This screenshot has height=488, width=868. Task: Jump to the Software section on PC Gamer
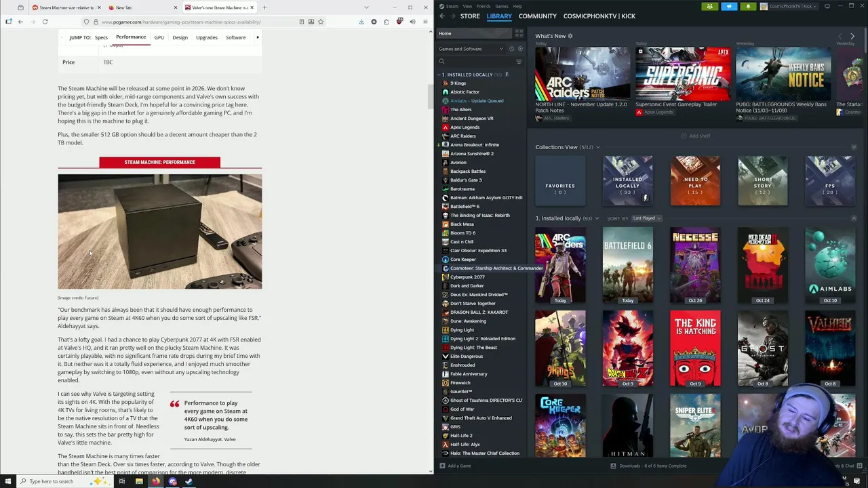tap(235, 37)
